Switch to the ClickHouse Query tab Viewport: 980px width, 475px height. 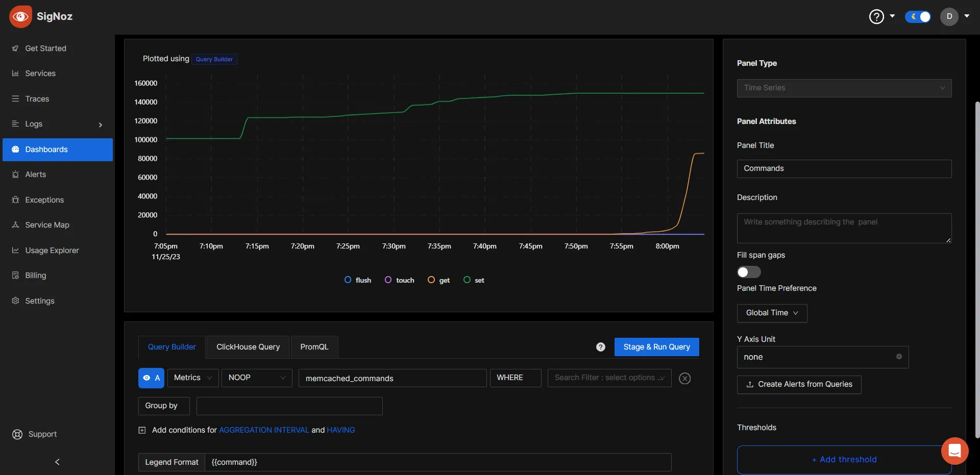248,347
